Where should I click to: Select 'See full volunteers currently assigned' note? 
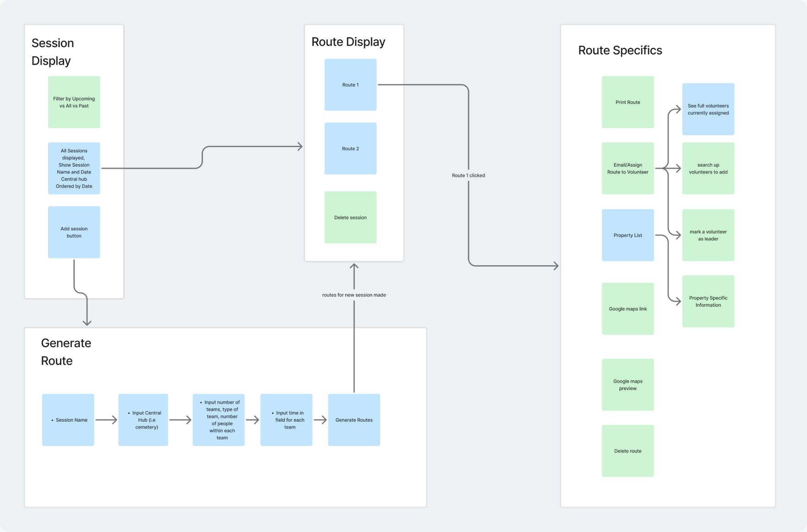[708, 109]
